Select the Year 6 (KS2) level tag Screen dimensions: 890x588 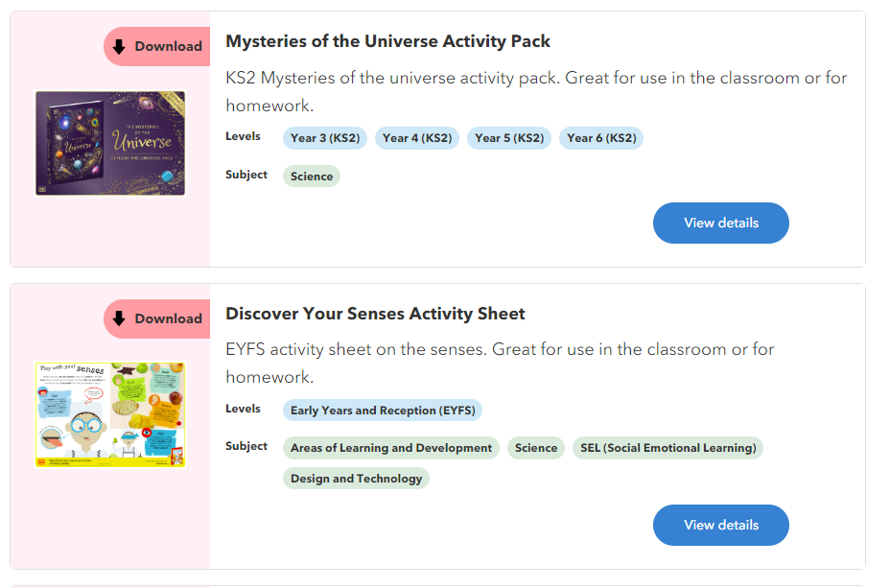tap(601, 138)
